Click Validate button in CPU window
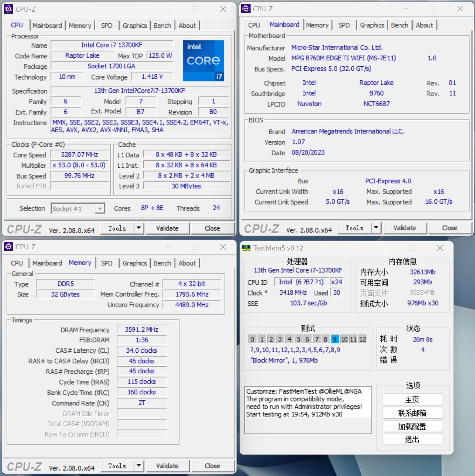Image resolution: width=475 pixels, height=476 pixels. (x=167, y=228)
